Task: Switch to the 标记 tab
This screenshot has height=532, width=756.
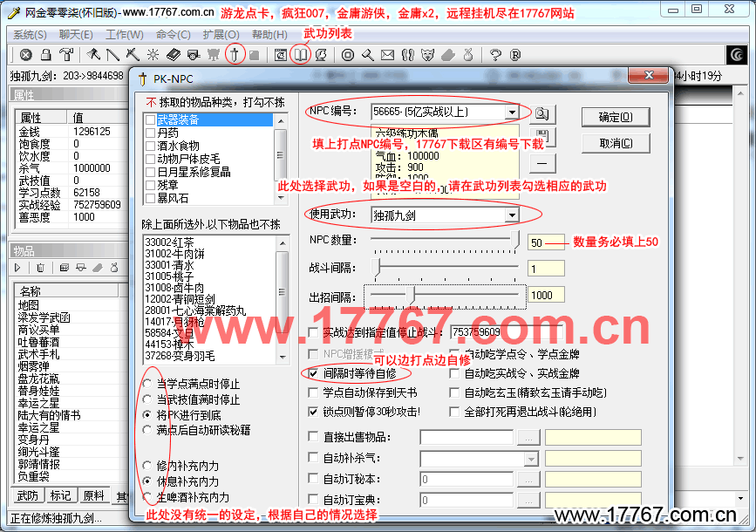Action: point(60,495)
